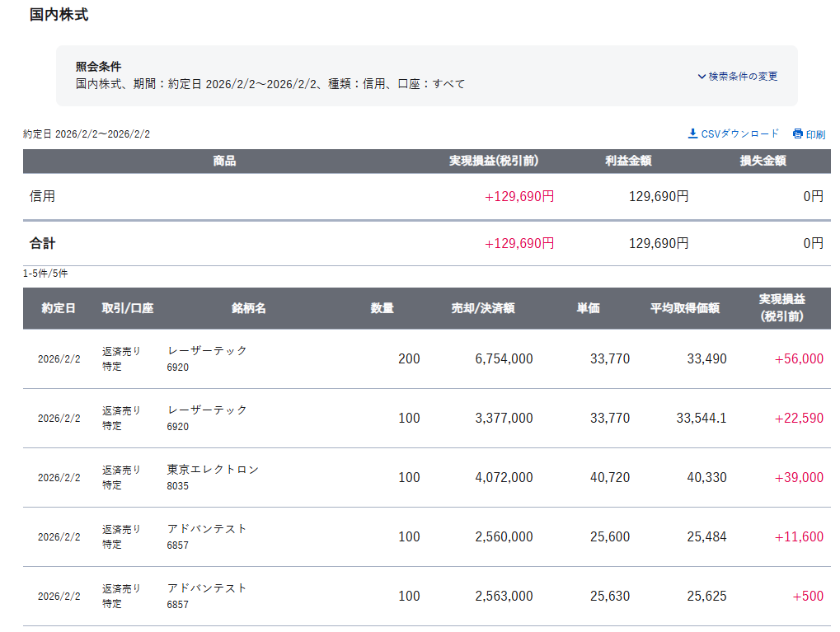Click the 合計 total row label
The height and width of the screenshot is (632, 840).
43,243
